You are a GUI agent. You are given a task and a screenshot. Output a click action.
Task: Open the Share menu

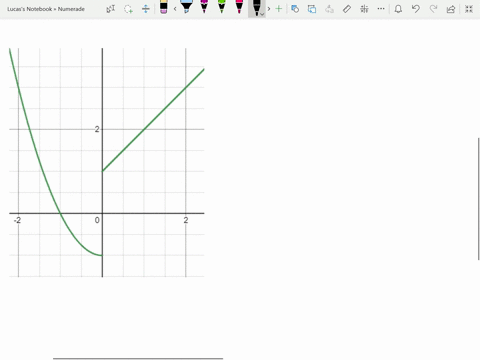451,9
